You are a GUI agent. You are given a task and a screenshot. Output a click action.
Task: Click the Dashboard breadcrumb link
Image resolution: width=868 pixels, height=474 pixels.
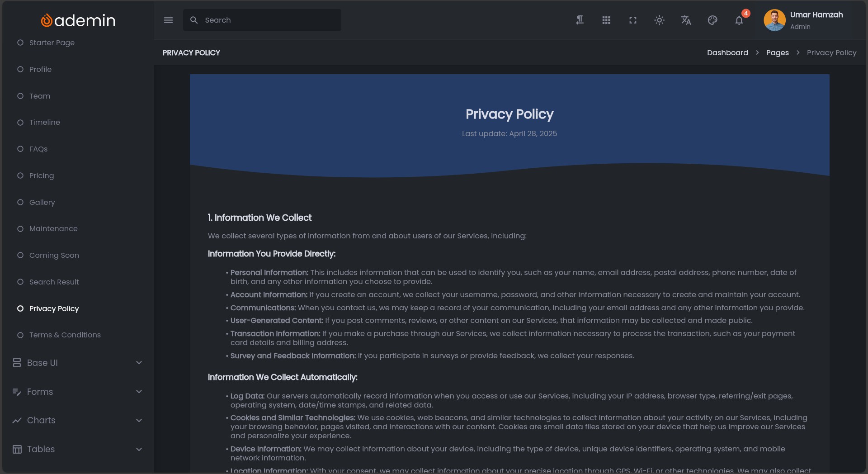(727, 53)
